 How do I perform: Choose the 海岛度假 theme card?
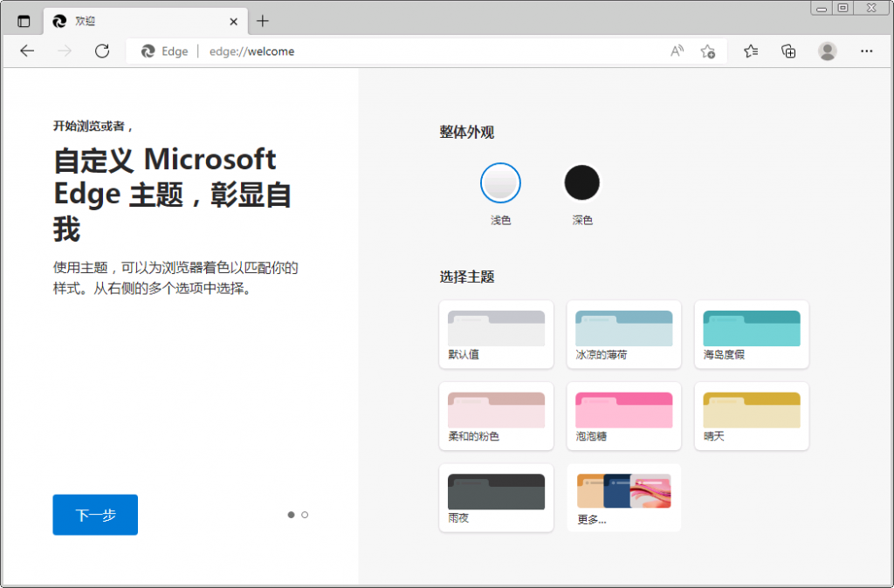(x=752, y=334)
